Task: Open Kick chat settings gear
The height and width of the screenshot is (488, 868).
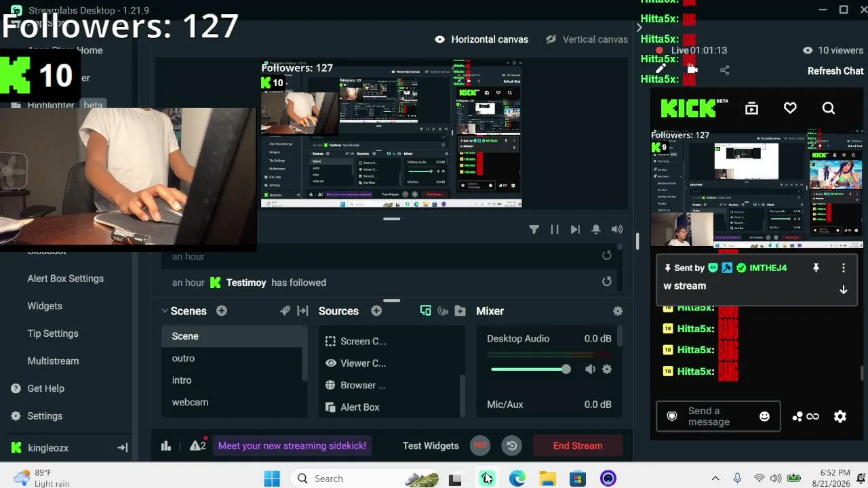Action: tap(840, 416)
